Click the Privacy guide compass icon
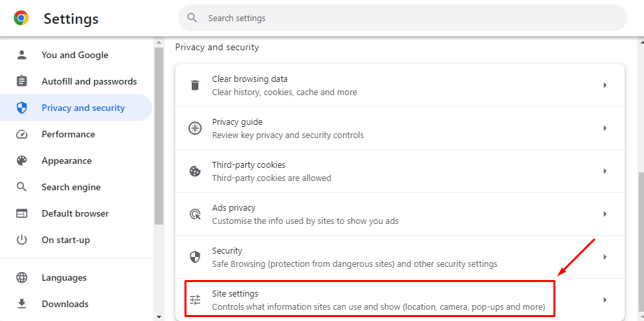 (194, 128)
